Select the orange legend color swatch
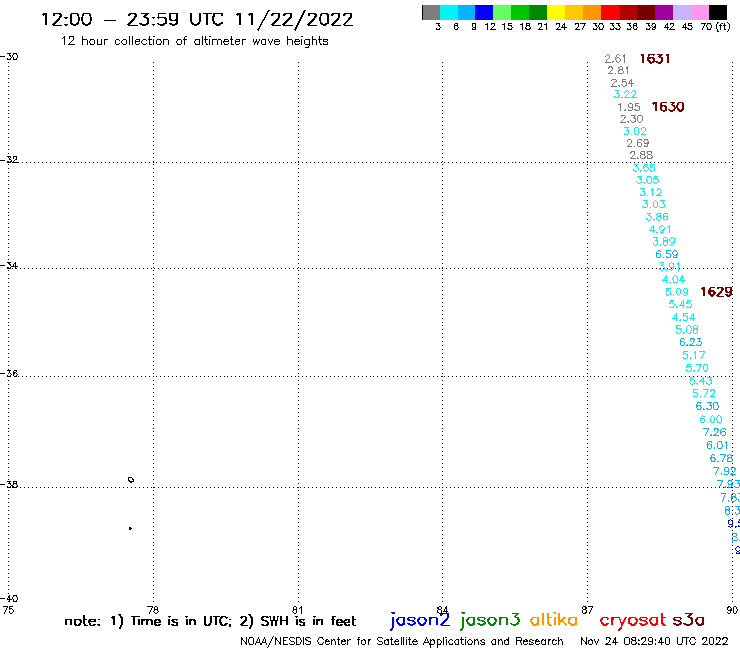Screen dimensions: 740x650 (592, 12)
